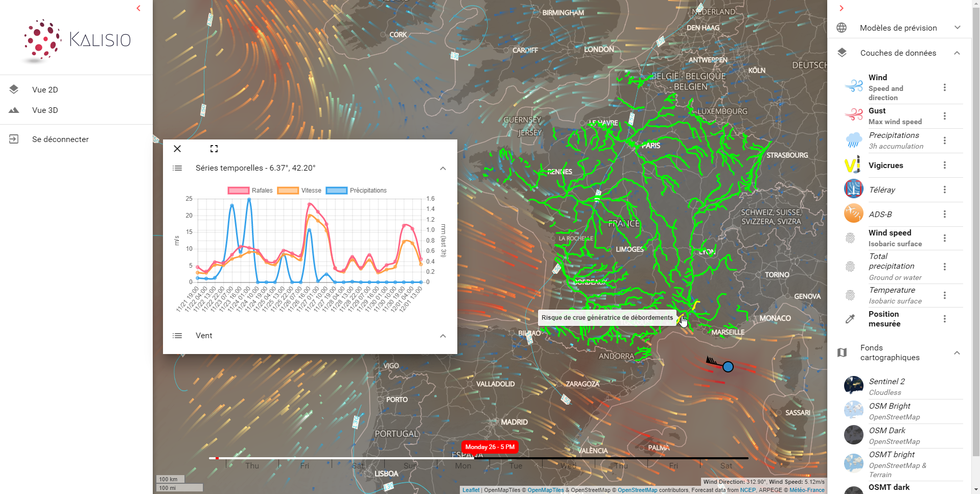This screenshot has height=494, width=980.
Task: Open the Météo-France attribution link
Action: pos(807,490)
